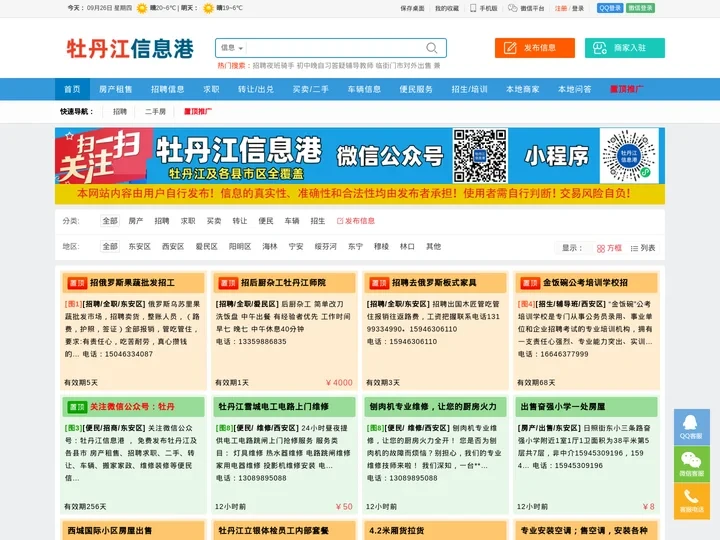Viewport: 720px width, 540px height.
Task: Open the 车辆信息 navigation tab
Action: tap(364, 89)
